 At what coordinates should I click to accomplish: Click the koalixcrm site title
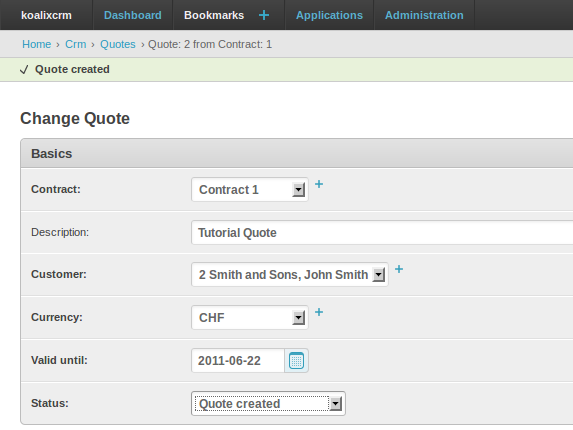click(x=46, y=15)
